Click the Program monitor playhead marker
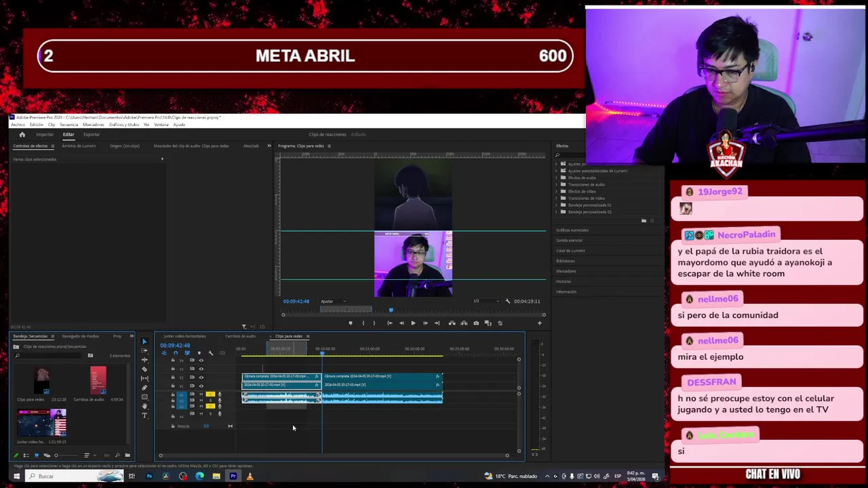This screenshot has width=868, height=488. click(391, 310)
